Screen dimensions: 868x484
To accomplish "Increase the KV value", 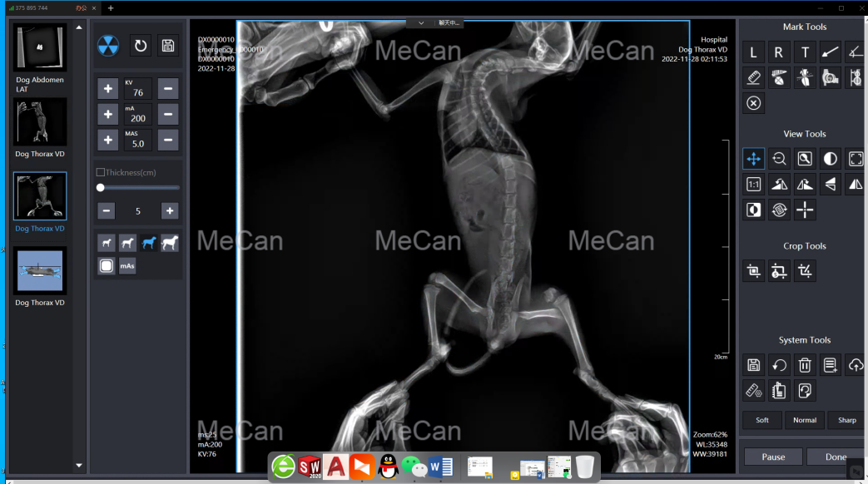I will click(x=108, y=88).
